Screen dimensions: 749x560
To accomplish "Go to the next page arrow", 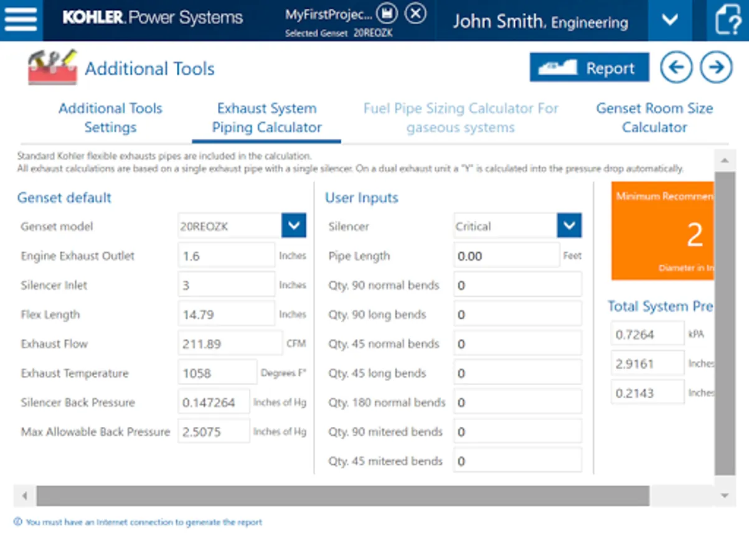I will point(716,67).
